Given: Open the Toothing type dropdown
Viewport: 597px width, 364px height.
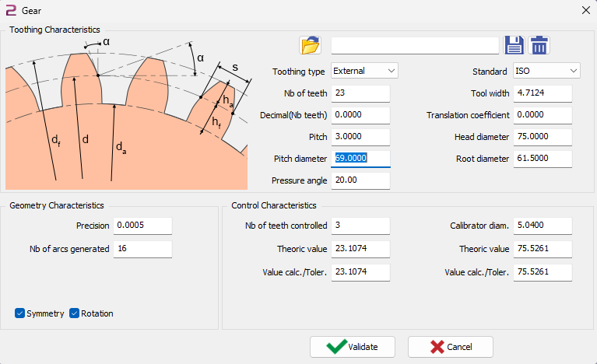Looking at the screenshot, I should tap(364, 71).
